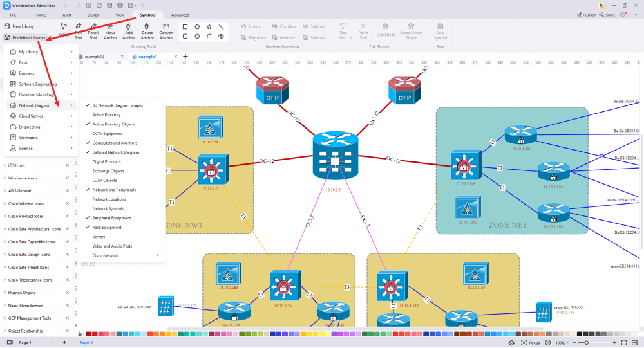This screenshot has height=348, width=644.
Task: Expand the Cloud Service submenu
Action: tap(41, 116)
